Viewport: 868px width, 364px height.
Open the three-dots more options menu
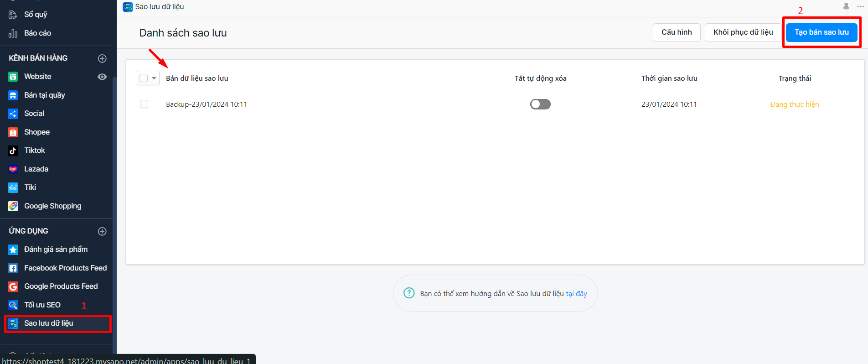pos(861,6)
